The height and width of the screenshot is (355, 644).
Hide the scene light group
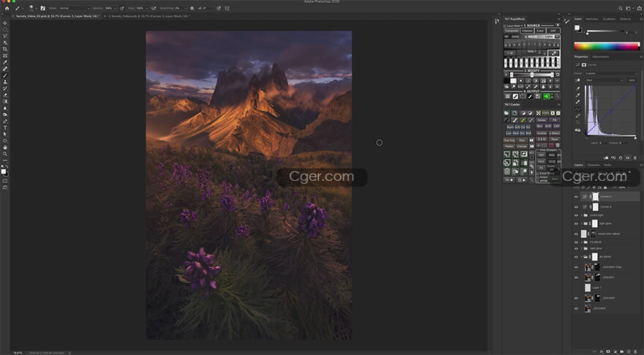click(x=576, y=215)
